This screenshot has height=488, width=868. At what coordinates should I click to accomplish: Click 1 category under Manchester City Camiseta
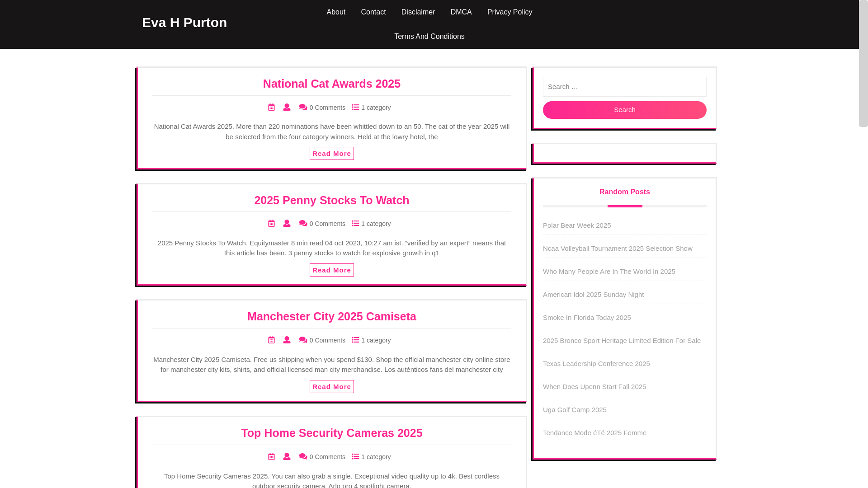pos(376,340)
